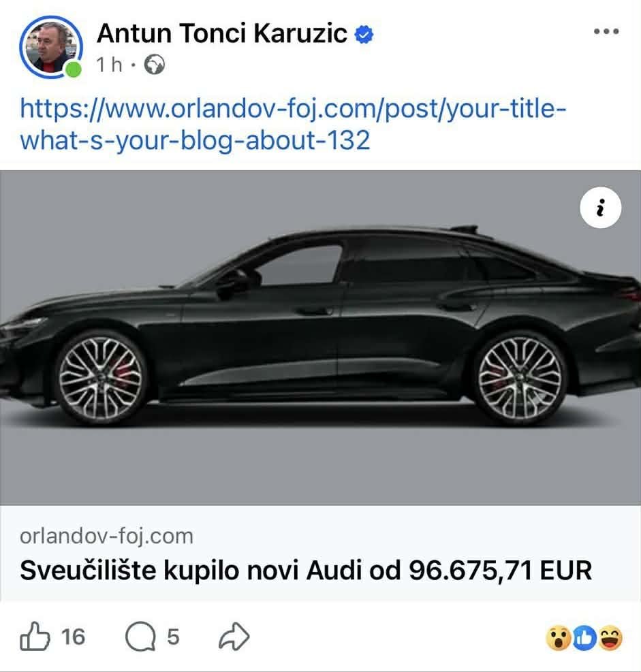Click the 1 h post timestamp
Viewport: 641px width, 672px height.
click(x=109, y=65)
